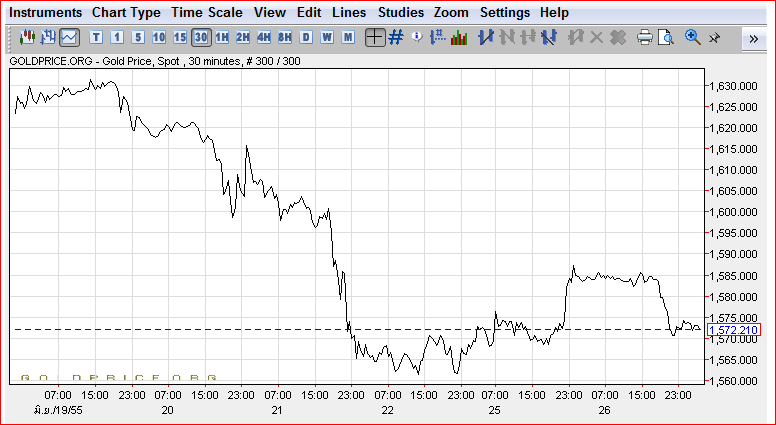Set time scale to 10 minutes
Image resolution: width=776 pixels, height=425 pixels.
159,37
